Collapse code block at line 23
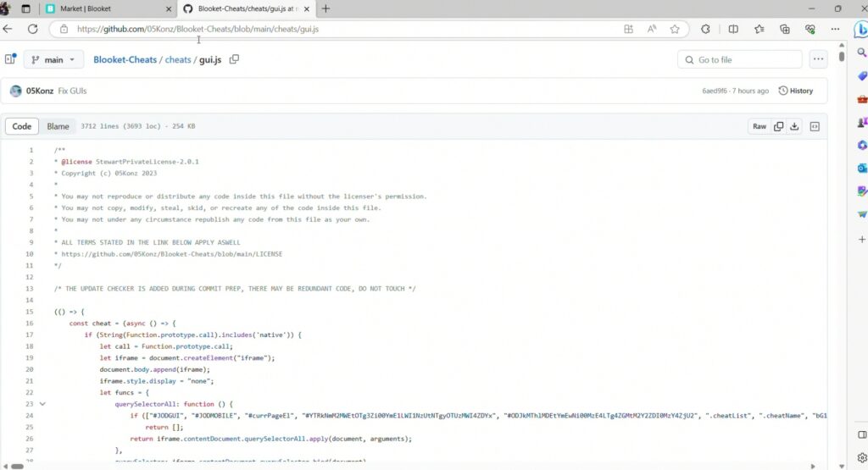Screen dimensions: 868x470 pos(42,404)
